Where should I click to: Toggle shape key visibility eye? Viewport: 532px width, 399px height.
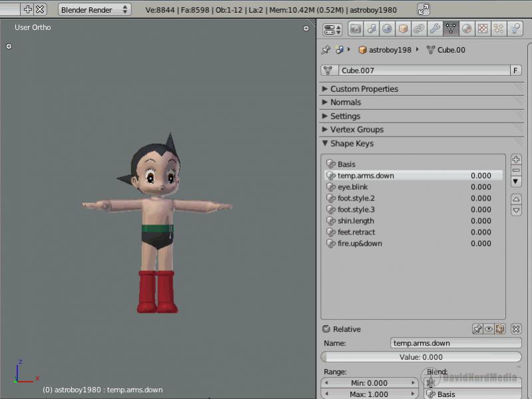pos(489,329)
